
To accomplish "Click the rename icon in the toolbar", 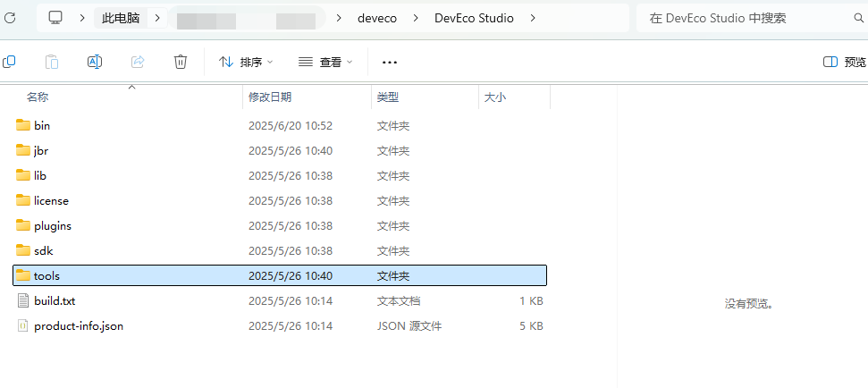I will coord(95,62).
